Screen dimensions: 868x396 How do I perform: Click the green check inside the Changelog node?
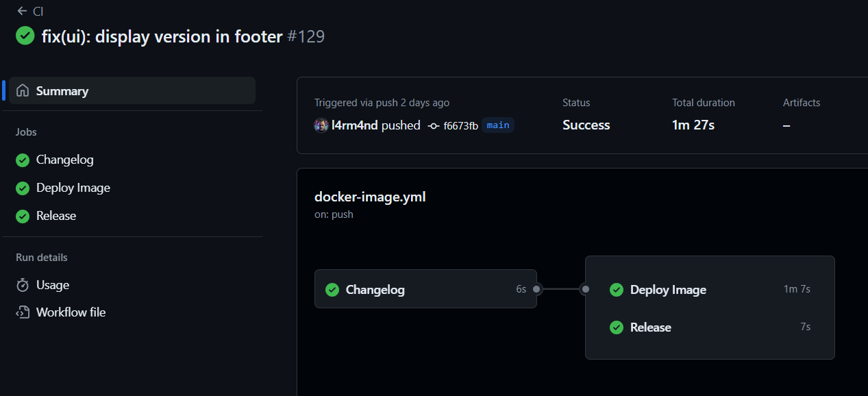pyautogui.click(x=332, y=289)
